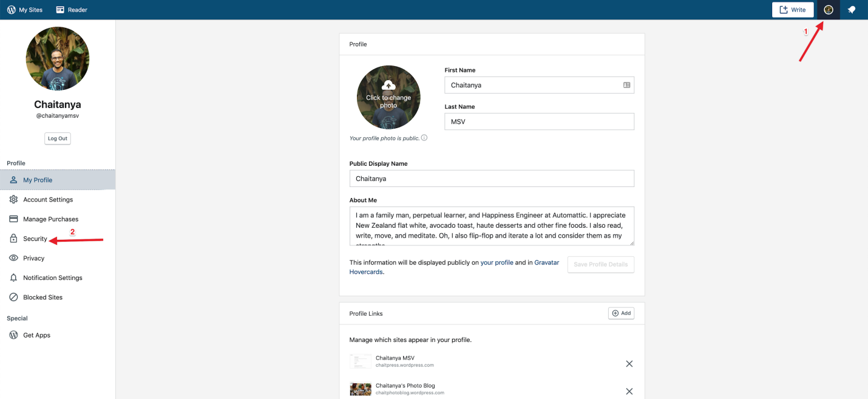Remove Chaitanya's Photo Blog site link
Image resolution: width=868 pixels, height=399 pixels.
pyautogui.click(x=629, y=391)
